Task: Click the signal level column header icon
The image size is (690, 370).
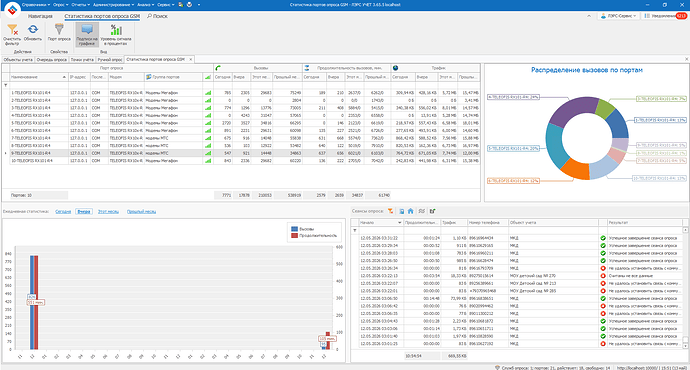Action: [x=208, y=77]
